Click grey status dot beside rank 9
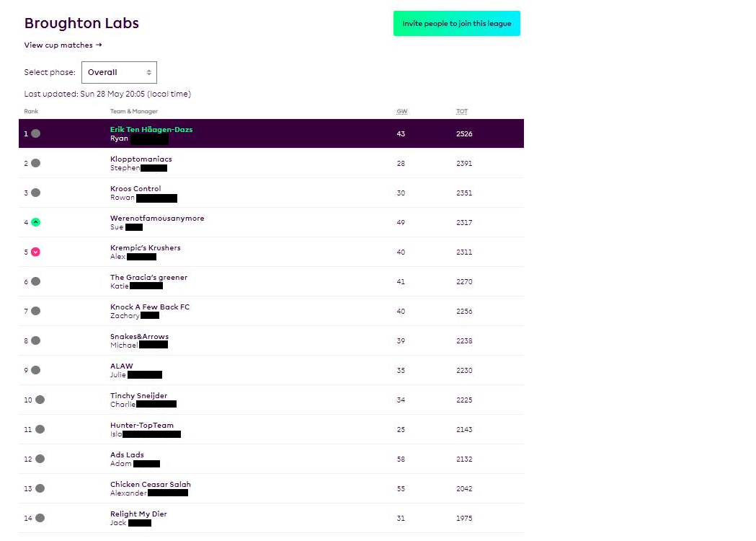 [36, 370]
